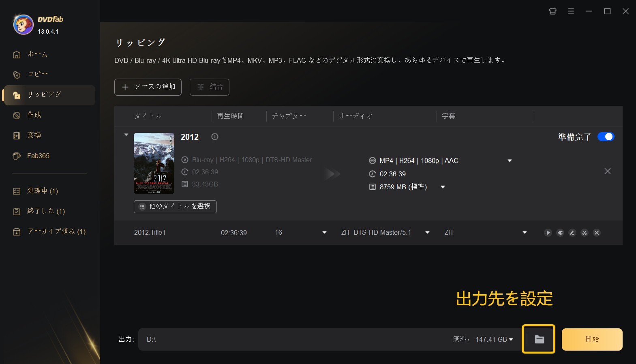Click the 結合 merge button
Screen dimensions: 636x364
pyautogui.click(x=210, y=87)
